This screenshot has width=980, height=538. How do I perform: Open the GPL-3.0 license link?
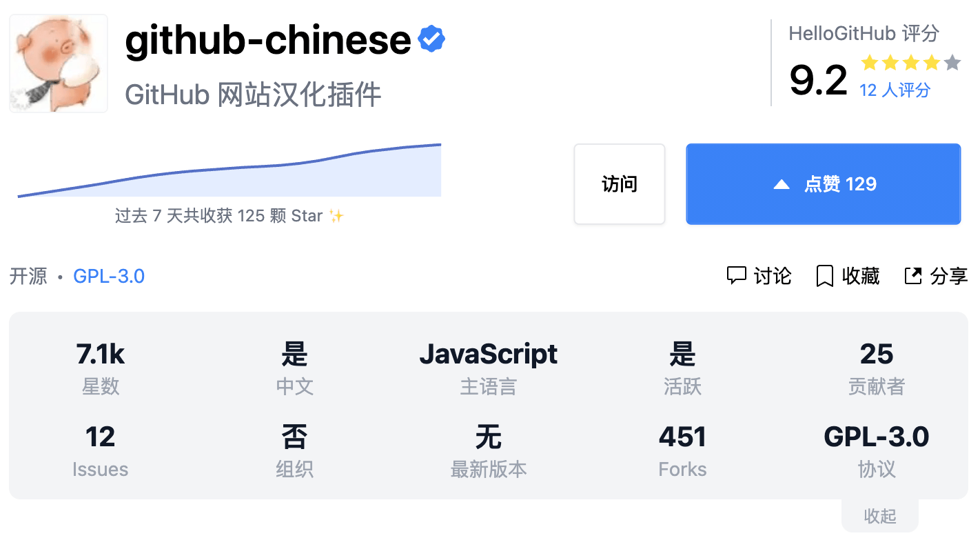109,275
